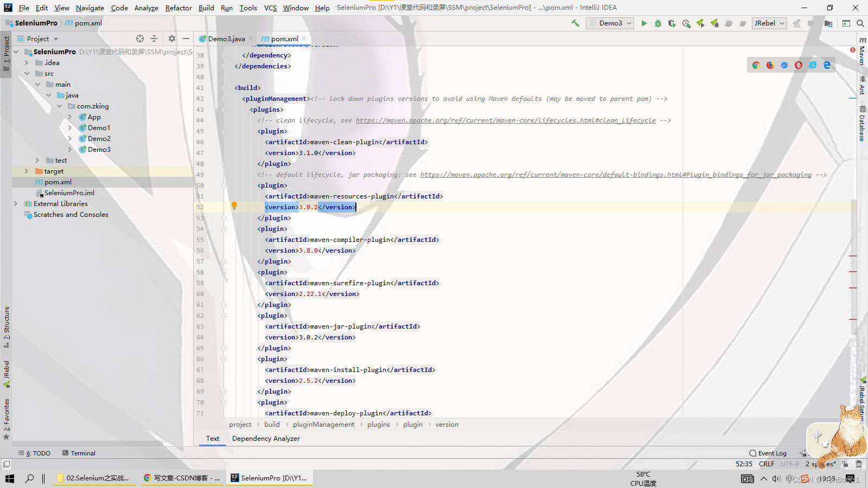Open the JRebel dropdown in toolbar

769,23
